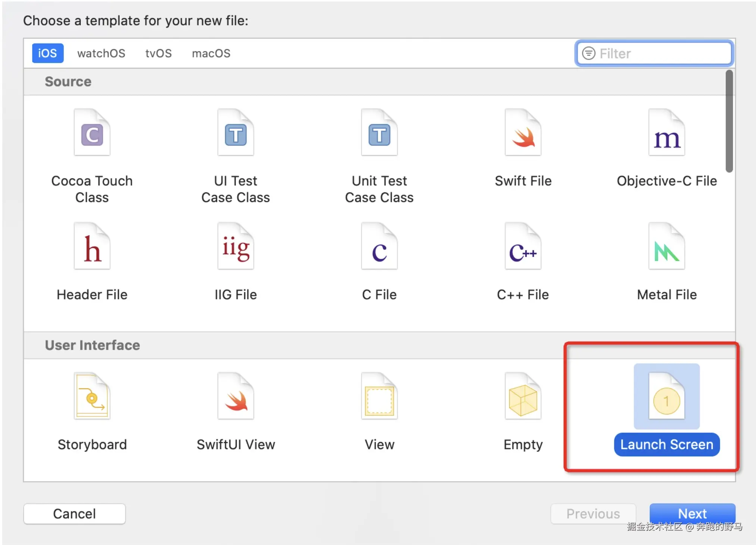Click the "C File" label text

click(379, 295)
